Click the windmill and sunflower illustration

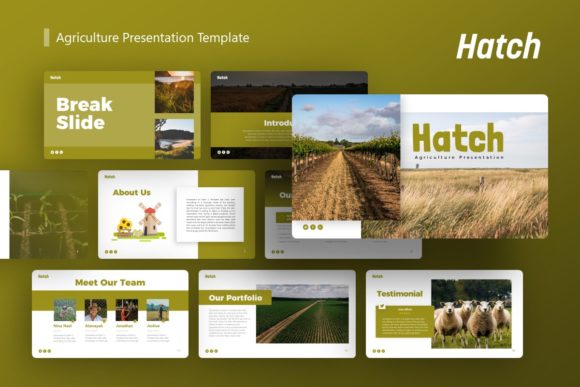[139, 221]
